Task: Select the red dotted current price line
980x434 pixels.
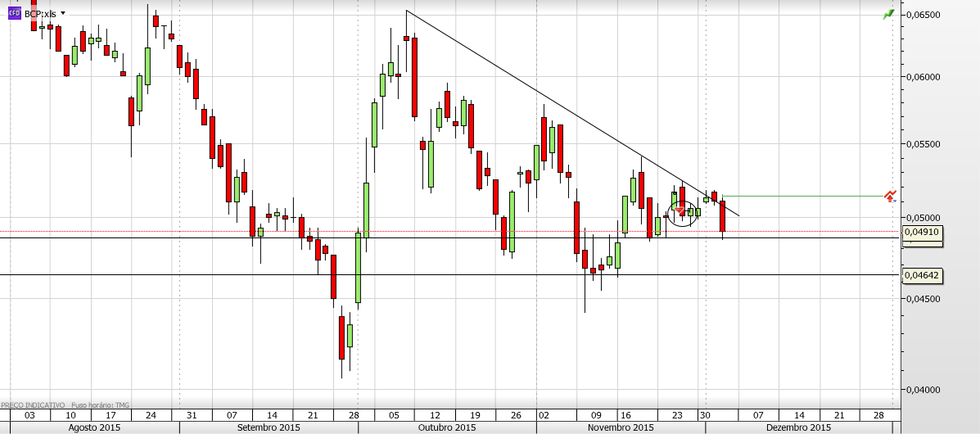Action: (450, 232)
